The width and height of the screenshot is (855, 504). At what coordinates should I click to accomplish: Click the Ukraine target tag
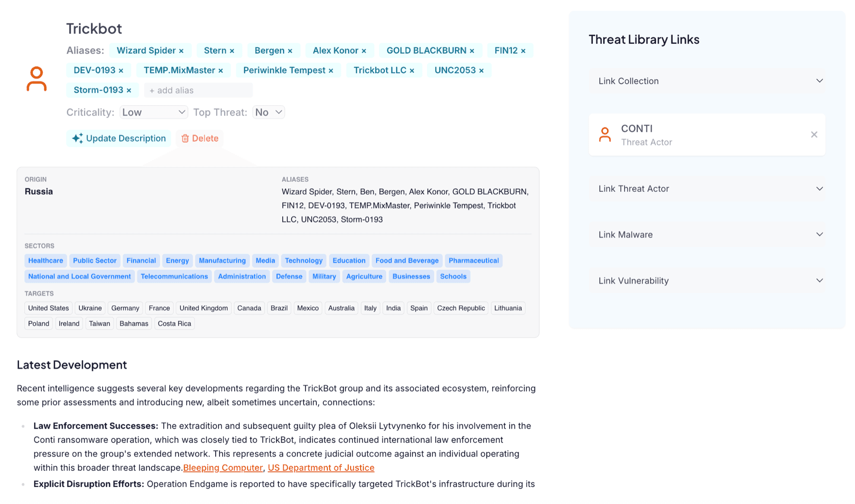pos(90,308)
